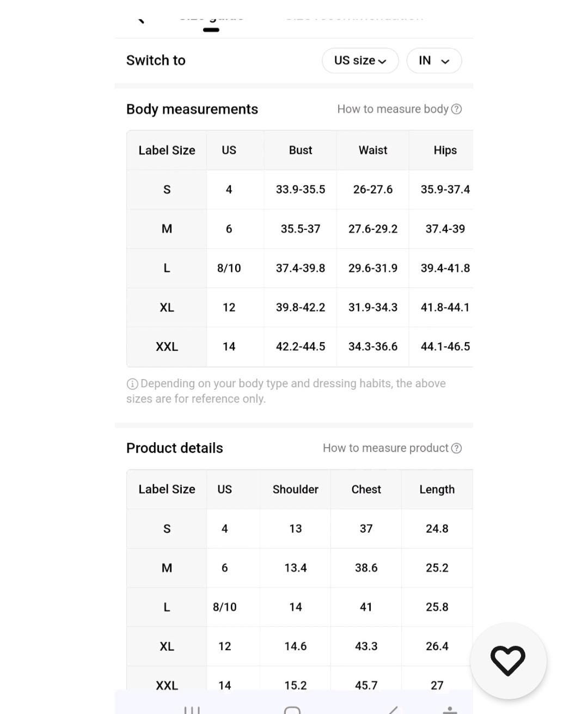This screenshot has width=588, height=714.
Task: Tap the Android home button icon
Action: [x=292, y=710]
